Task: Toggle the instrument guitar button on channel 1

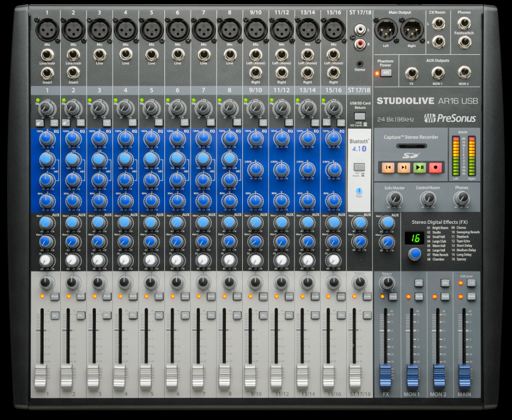Action: (x=40, y=123)
